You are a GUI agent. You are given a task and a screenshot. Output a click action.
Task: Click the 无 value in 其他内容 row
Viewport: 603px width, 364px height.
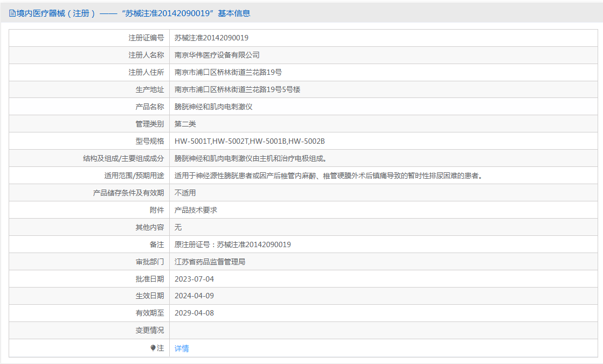178,227
